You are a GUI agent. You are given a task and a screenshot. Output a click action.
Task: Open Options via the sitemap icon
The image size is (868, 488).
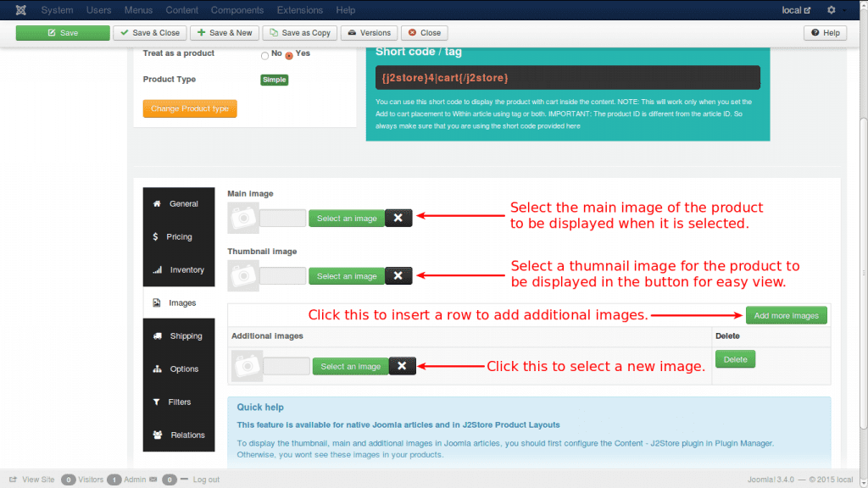[157, 369]
